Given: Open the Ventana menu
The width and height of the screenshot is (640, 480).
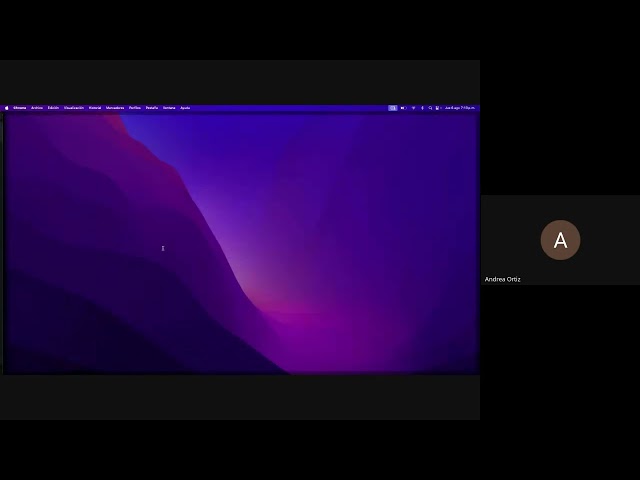Looking at the screenshot, I should 169,108.
